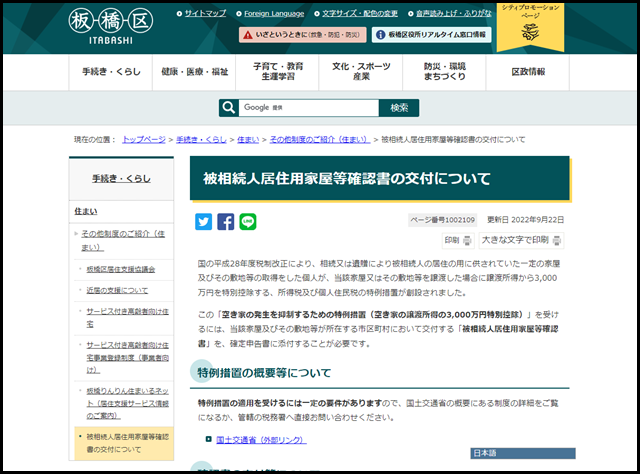Image resolution: width=640 pixels, height=474 pixels.
Task: Go to トップページ breadcrumb link
Action: 144,140
